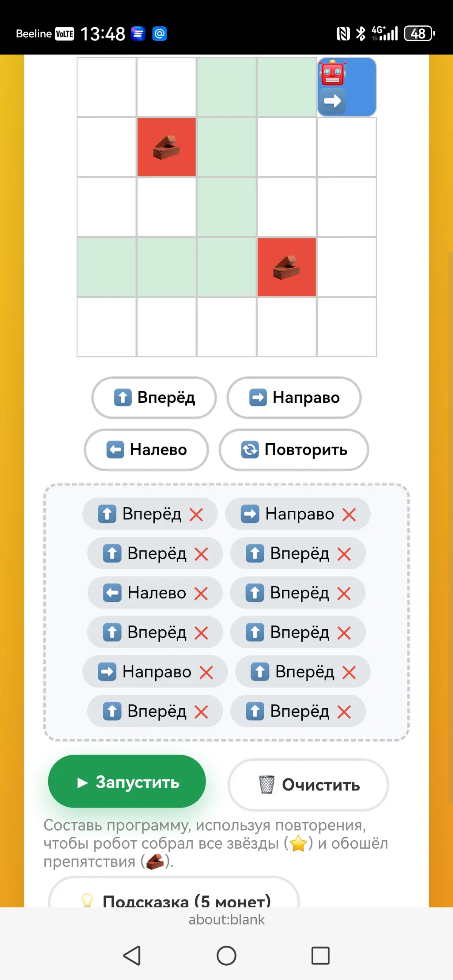Tap the bottom-left empty grid cell

pyautogui.click(x=106, y=327)
